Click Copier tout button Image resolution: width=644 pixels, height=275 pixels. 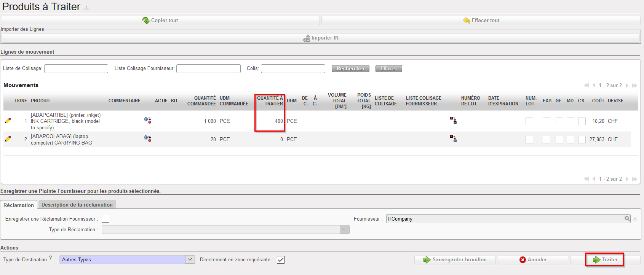click(160, 21)
